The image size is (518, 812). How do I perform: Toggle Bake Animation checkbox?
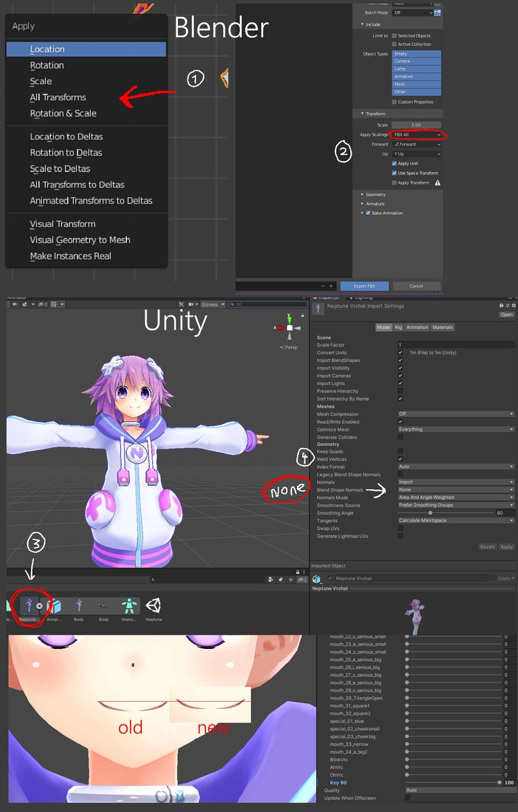point(369,213)
